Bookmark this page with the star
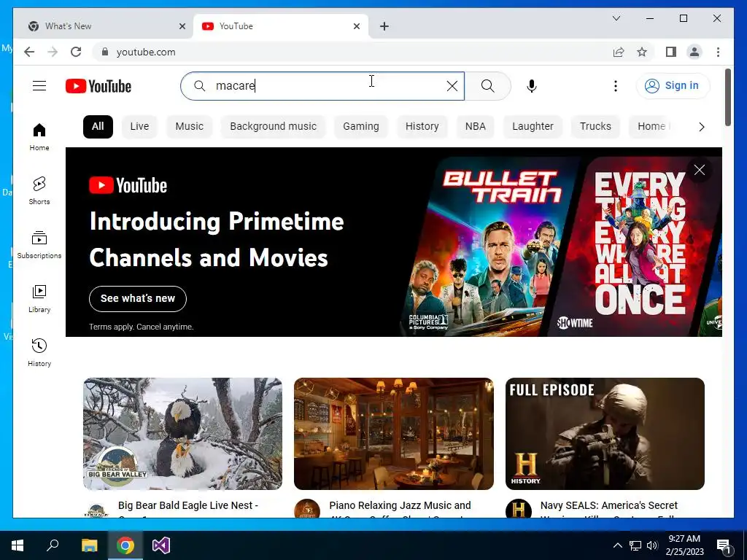The width and height of the screenshot is (747, 560). coord(642,52)
